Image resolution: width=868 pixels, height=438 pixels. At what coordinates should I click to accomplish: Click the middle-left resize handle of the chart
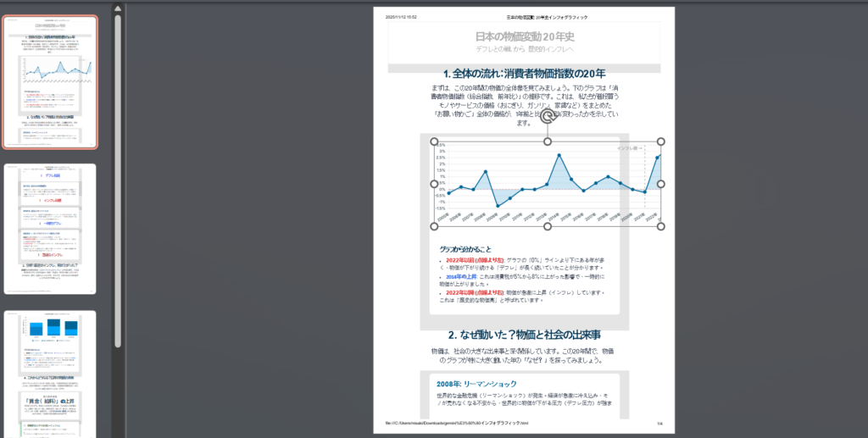[435, 184]
